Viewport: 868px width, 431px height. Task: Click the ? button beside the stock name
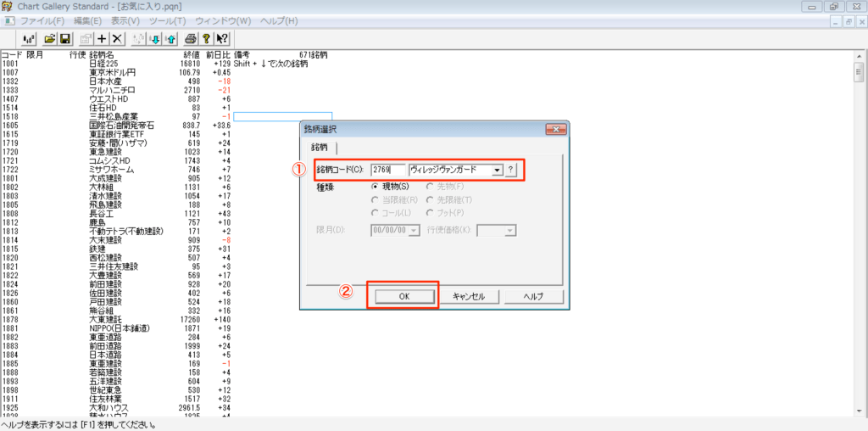(x=509, y=170)
